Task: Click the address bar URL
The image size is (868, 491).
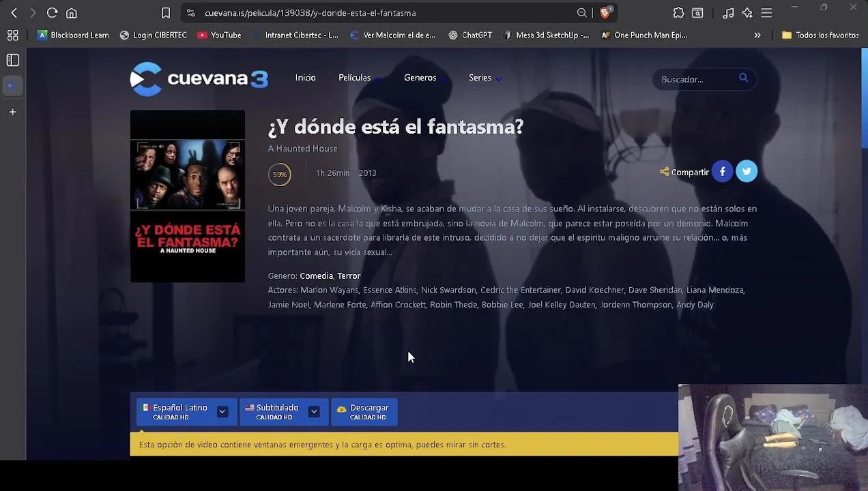Action: point(310,13)
